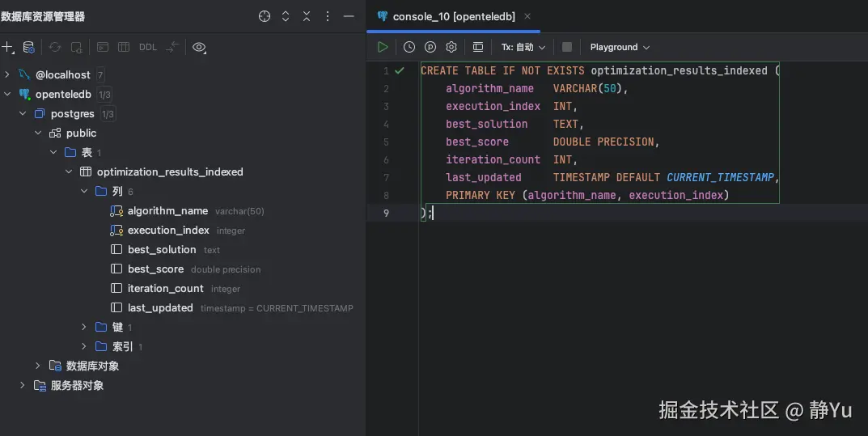Open the Tx transaction mode dropdown

523,47
